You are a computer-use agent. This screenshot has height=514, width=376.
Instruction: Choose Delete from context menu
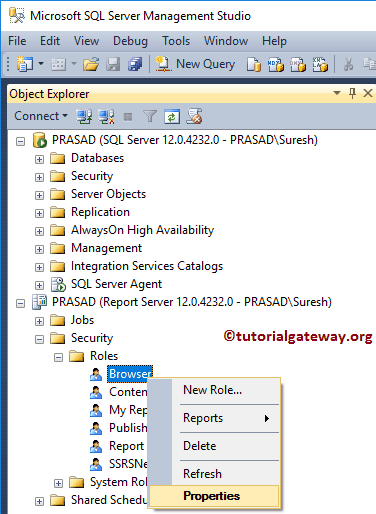coord(214,446)
